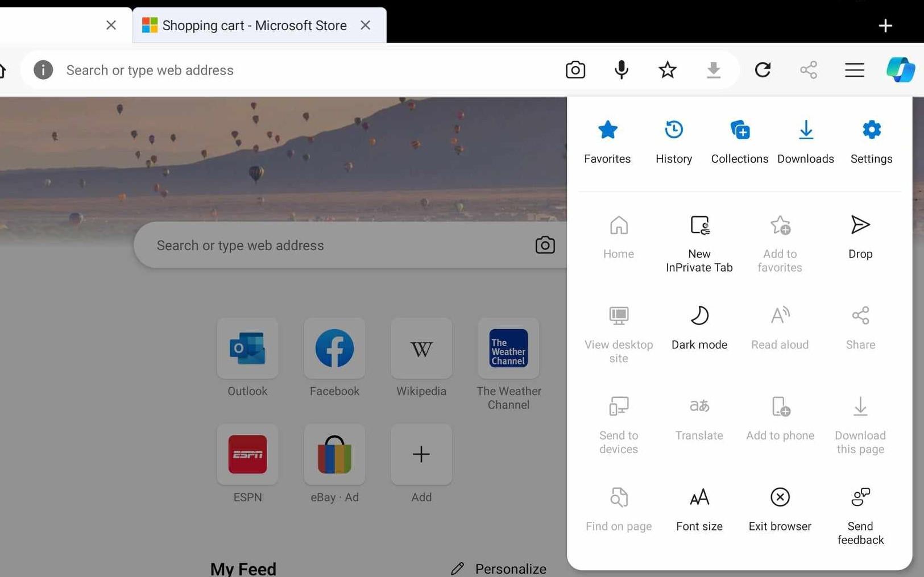Open browser History
Screen dimensions: 924x577
673,141
